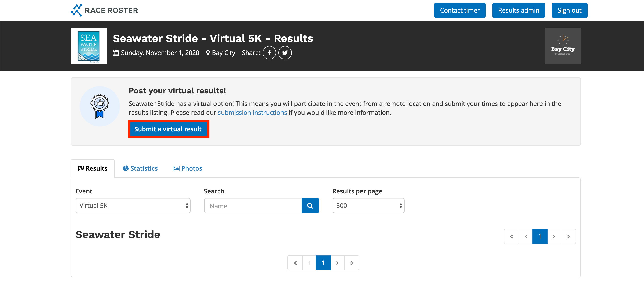Share results on Facebook icon
Viewport: 644px width, 290px height.
(x=269, y=53)
